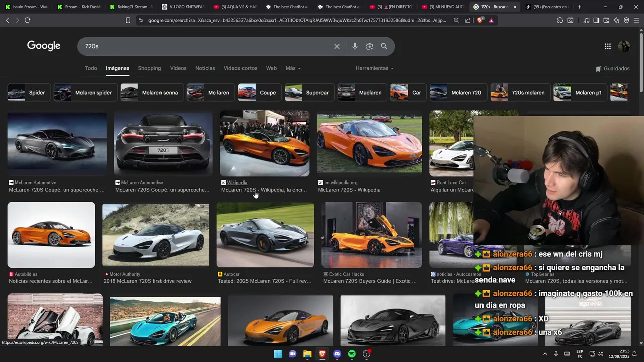Switch to the Videos tab
Screen dimensions: 644x362
(178, 68)
